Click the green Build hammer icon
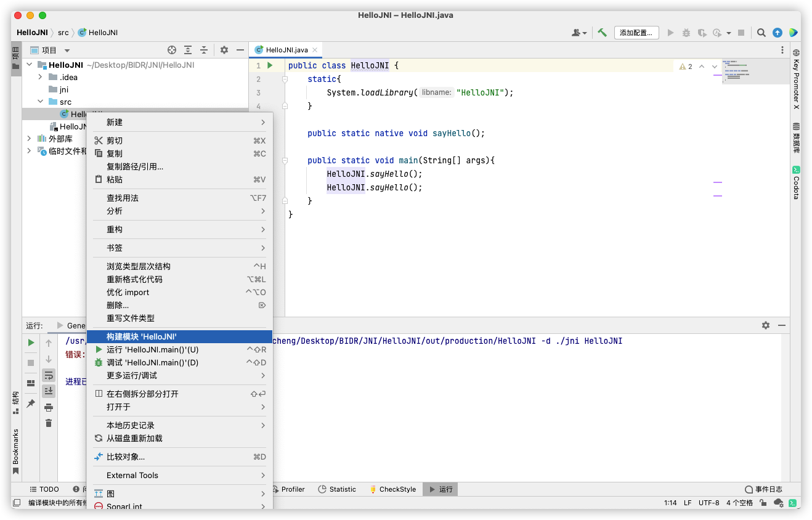812x520 pixels. pyautogui.click(x=603, y=33)
